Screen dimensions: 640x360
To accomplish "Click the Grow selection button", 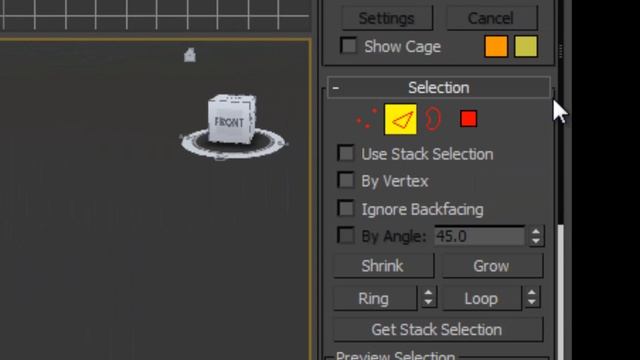I will [x=493, y=266].
